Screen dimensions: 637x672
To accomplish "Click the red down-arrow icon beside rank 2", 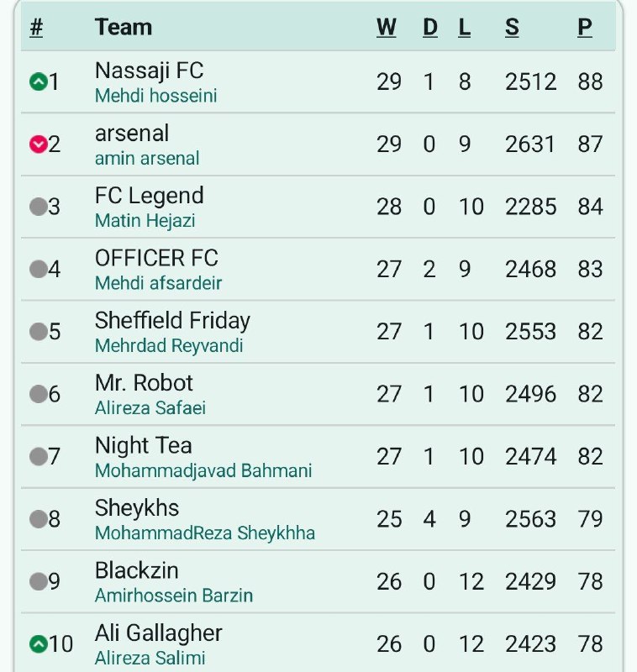I will pyautogui.click(x=38, y=144).
